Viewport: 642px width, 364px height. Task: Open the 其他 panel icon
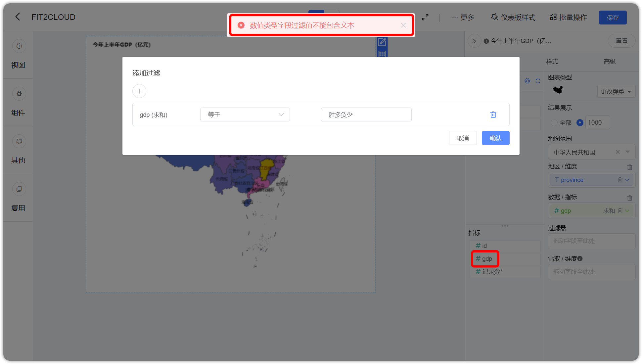(x=19, y=141)
